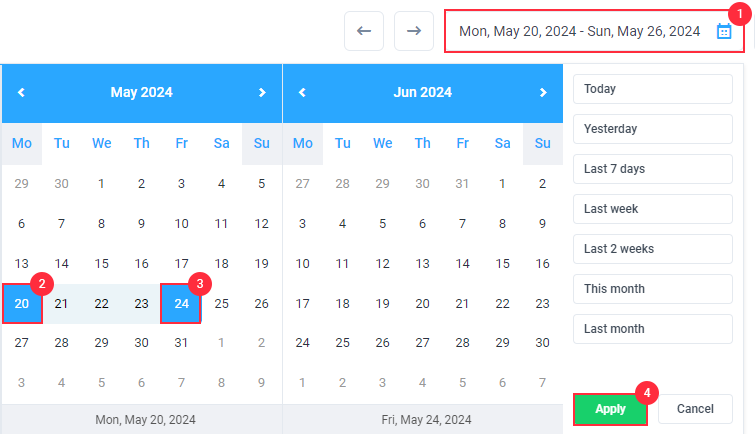The image size is (755, 434).
Task: Choose the Yesterday preset
Action: click(653, 129)
